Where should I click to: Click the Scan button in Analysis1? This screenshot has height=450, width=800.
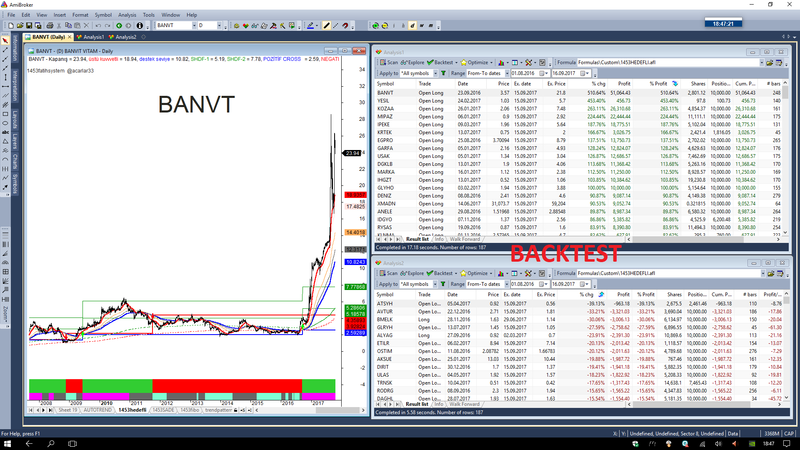point(389,62)
